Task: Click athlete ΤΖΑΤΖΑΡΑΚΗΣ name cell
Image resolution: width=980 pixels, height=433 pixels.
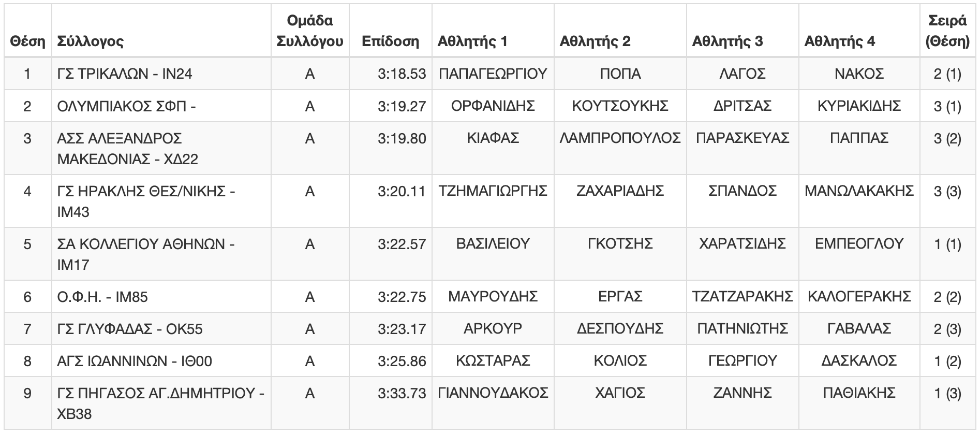Action: (x=743, y=297)
